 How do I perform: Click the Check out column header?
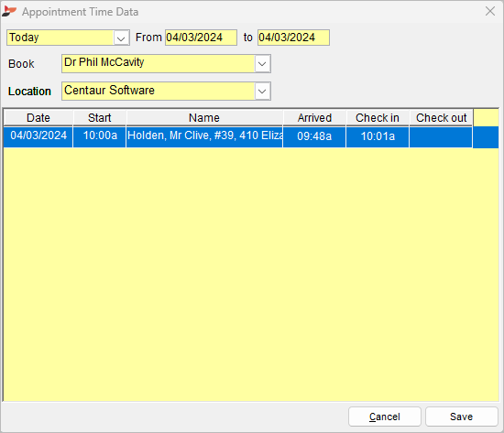(441, 118)
